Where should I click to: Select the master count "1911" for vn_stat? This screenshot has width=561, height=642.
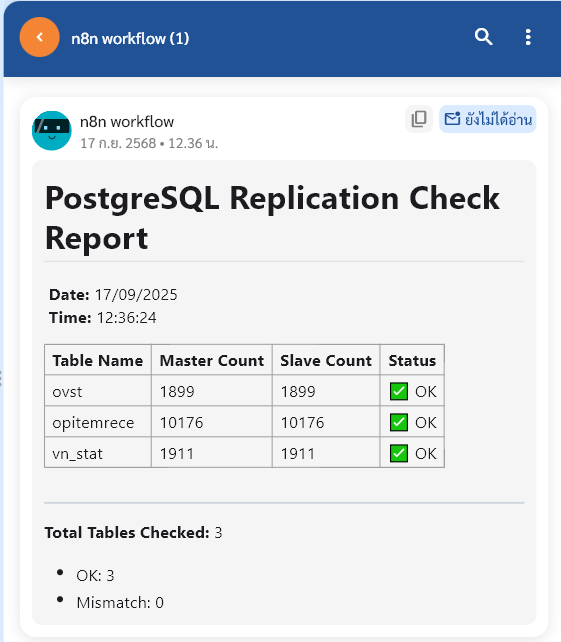pos(176,454)
